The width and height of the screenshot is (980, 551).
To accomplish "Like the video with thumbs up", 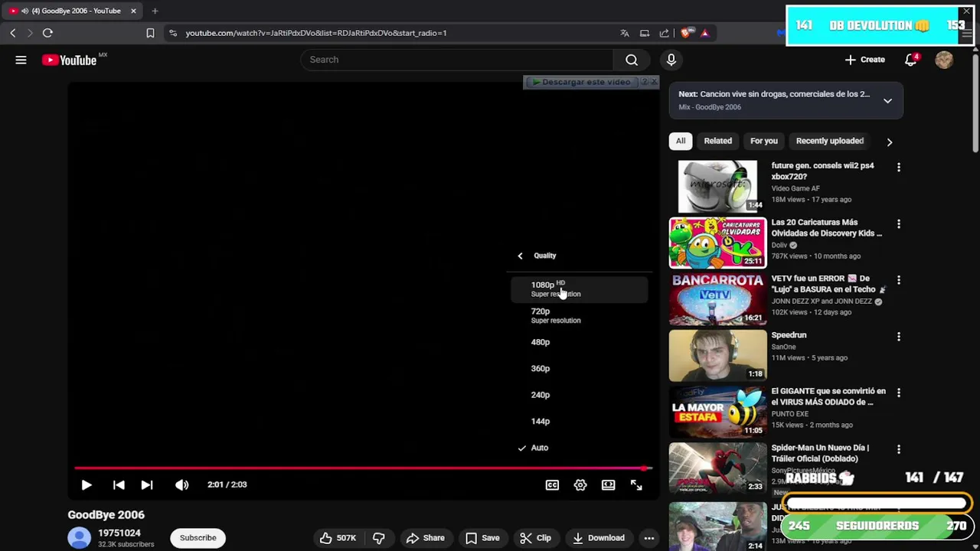I will click(338, 538).
